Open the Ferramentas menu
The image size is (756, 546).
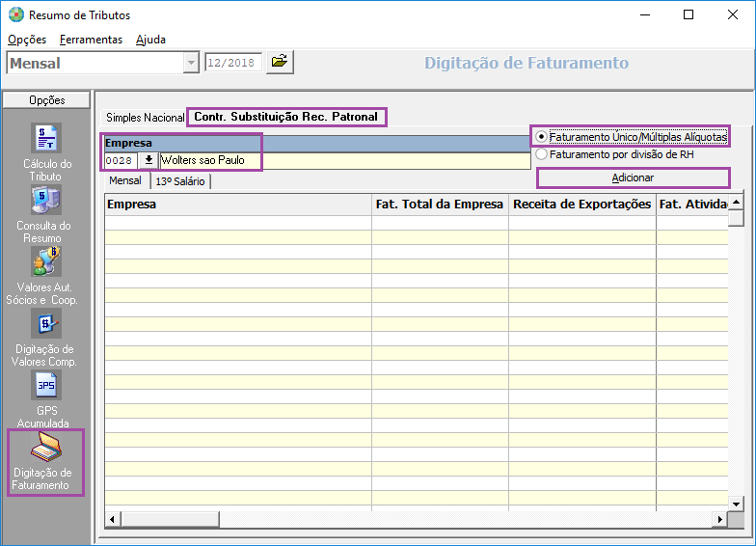tap(91, 40)
